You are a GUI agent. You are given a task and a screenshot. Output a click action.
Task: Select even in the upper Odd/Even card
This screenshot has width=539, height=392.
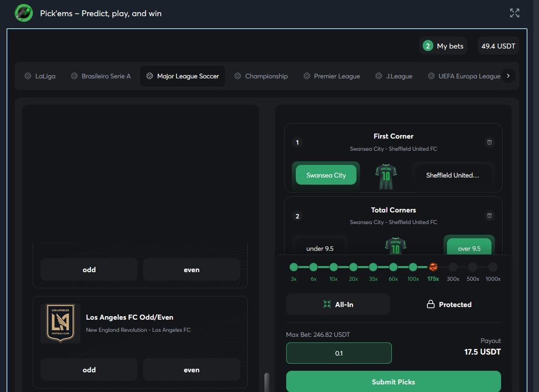(192, 270)
